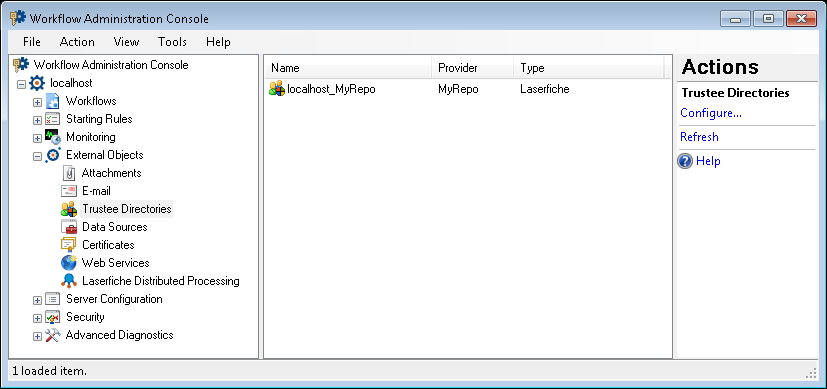Viewport: 827px width, 389px height.
Task: Expand the Starting Rules tree node
Action: click(x=37, y=120)
